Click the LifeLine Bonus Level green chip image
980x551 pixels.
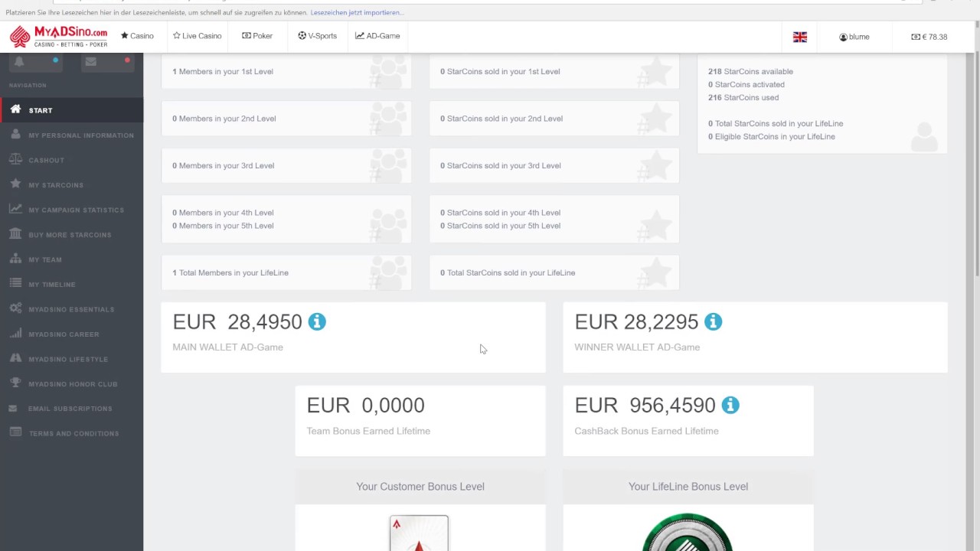click(x=688, y=533)
